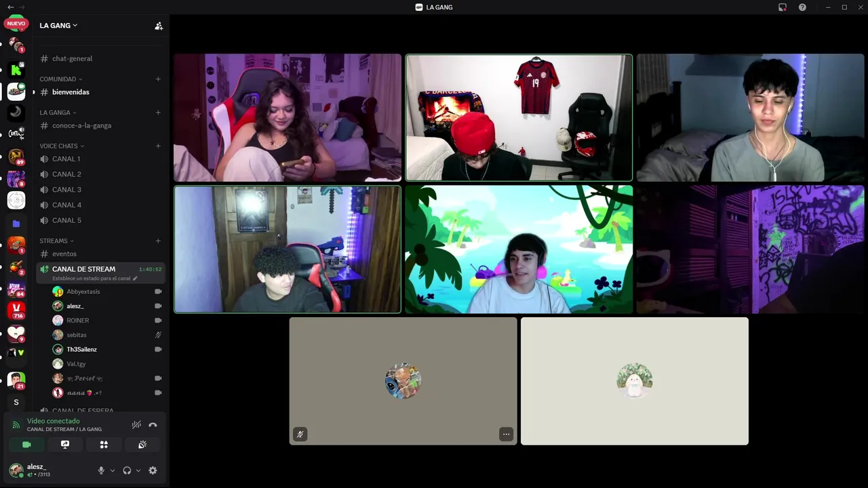Open microphone input options chevron
This screenshot has height=488, width=868.
coord(113,470)
